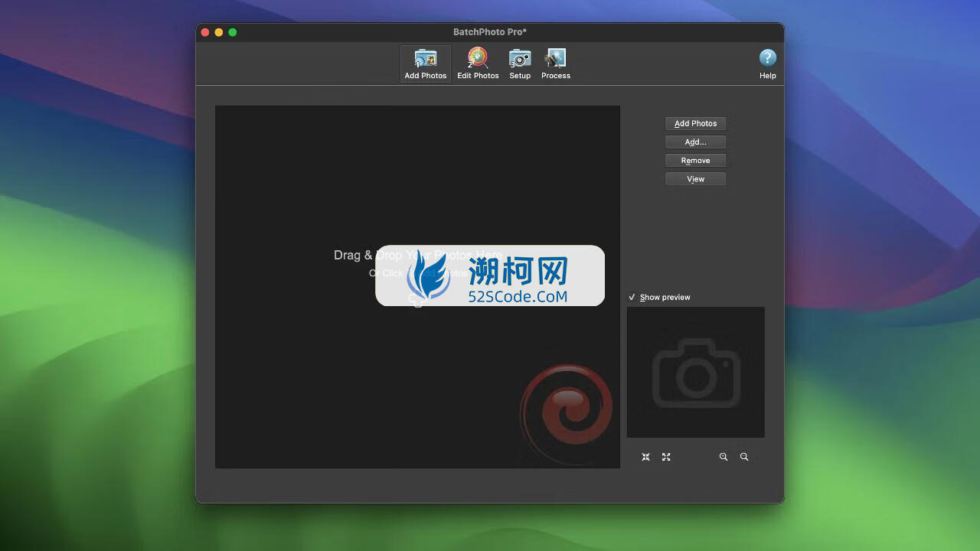Viewport: 980px width, 551px height.
Task: Go to Edit Photos step
Action: (x=478, y=64)
